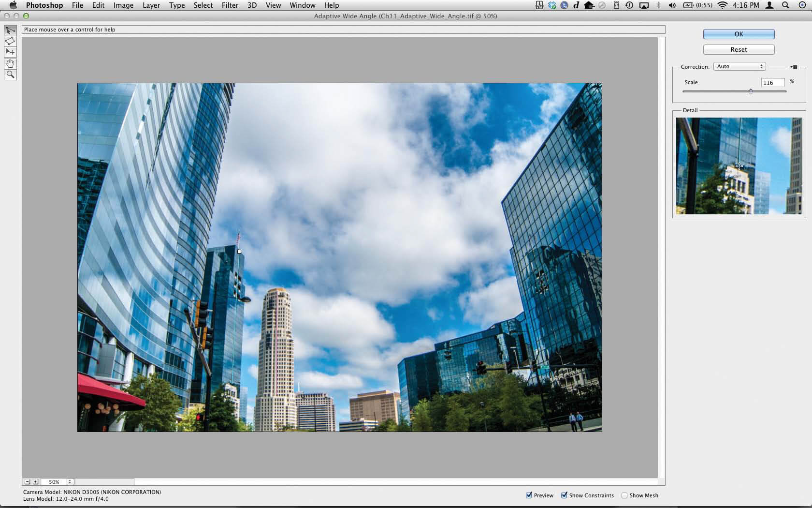Click the zoom out minus button
The height and width of the screenshot is (508, 812).
pyautogui.click(x=28, y=482)
